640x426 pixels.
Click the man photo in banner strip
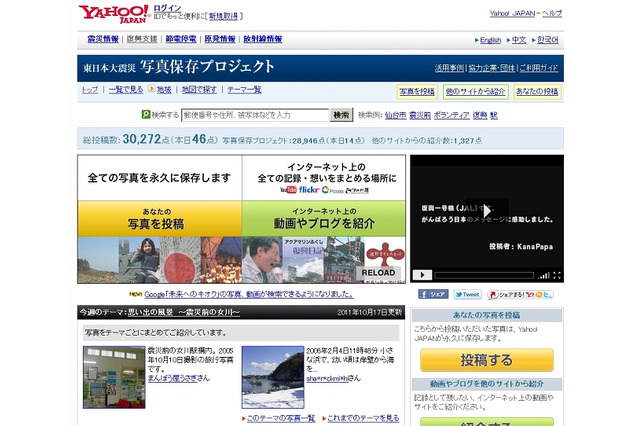pos(262,260)
